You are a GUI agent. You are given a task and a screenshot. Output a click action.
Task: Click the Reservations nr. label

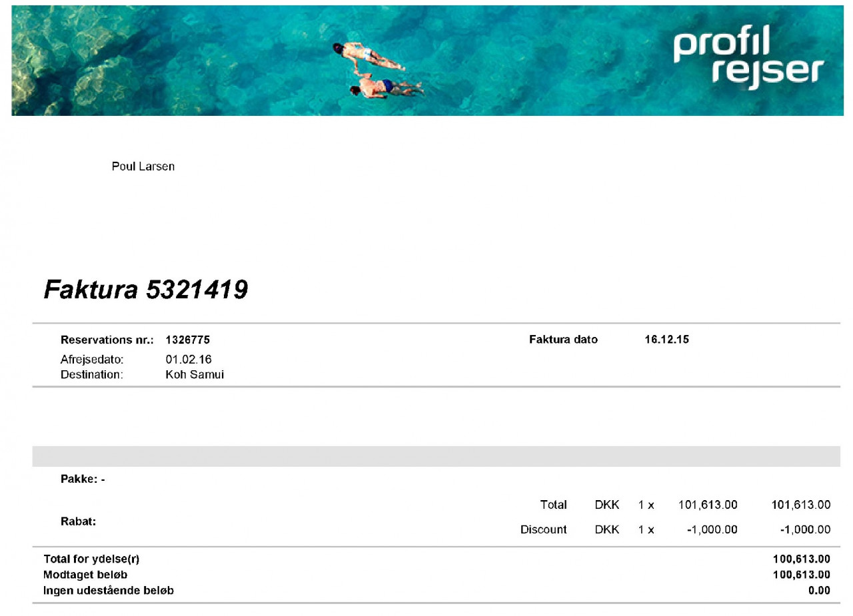[x=107, y=340]
